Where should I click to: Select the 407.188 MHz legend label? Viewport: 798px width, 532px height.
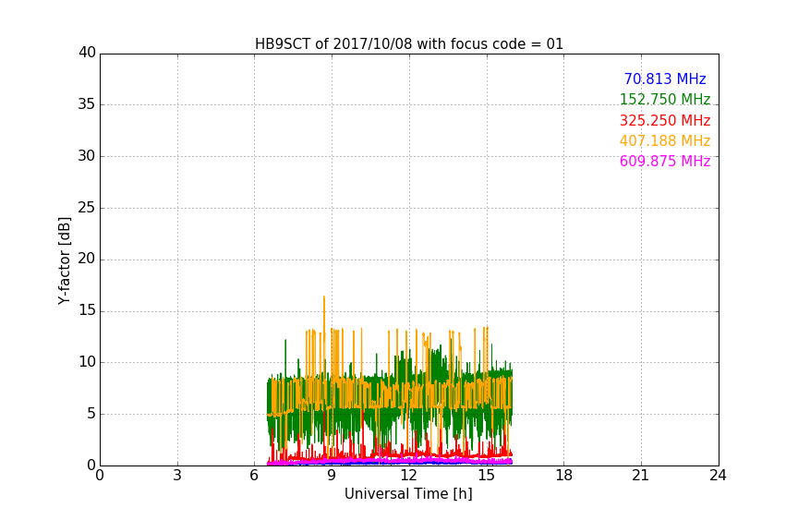[665, 140]
